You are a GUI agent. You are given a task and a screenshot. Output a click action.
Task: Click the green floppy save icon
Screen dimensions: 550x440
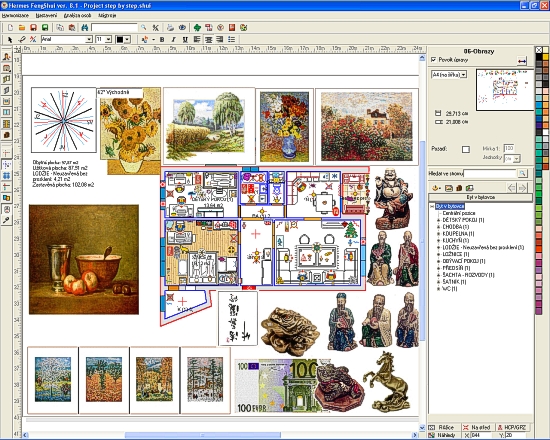[45, 27]
